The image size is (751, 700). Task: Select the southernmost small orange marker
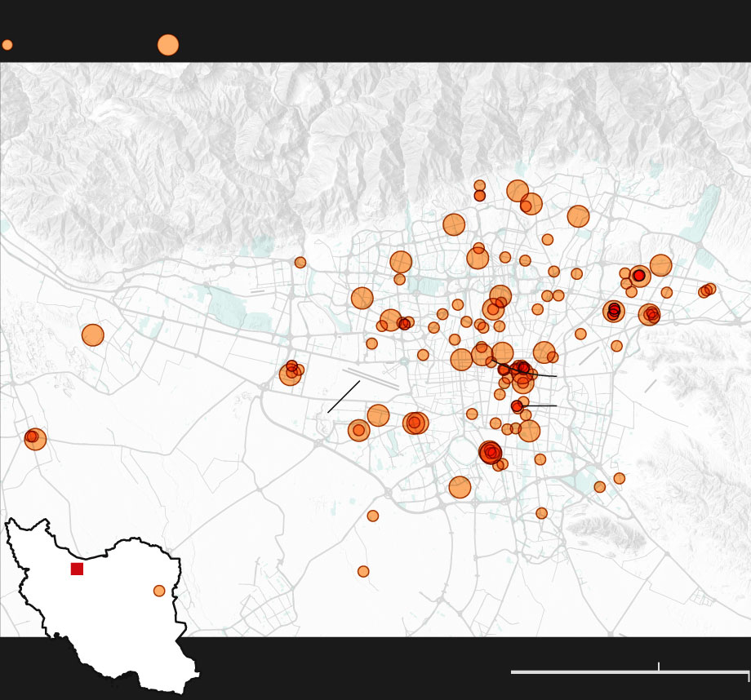pyautogui.click(x=363, y=572)
